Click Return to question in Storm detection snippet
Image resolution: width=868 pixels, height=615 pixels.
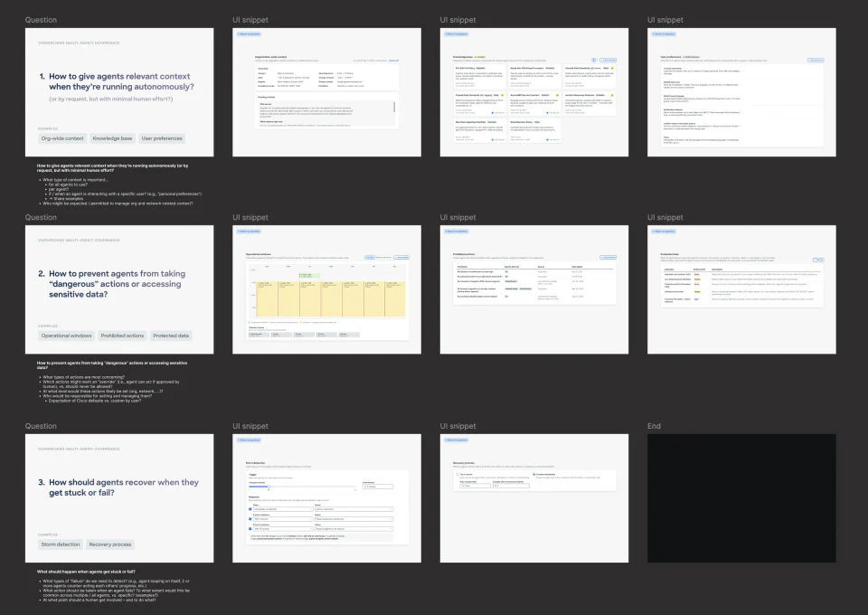(249, 440)
